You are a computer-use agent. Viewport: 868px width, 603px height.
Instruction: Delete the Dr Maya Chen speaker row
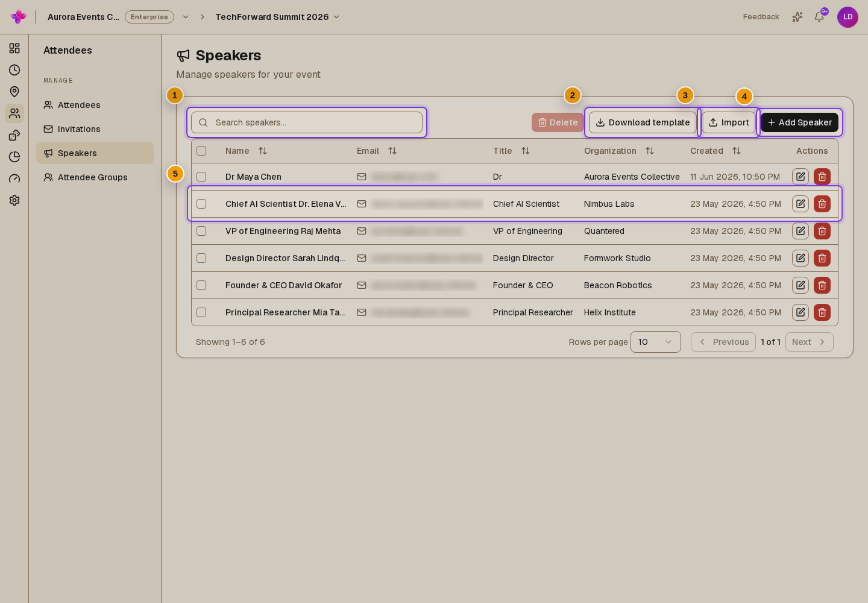click(822, 177)
